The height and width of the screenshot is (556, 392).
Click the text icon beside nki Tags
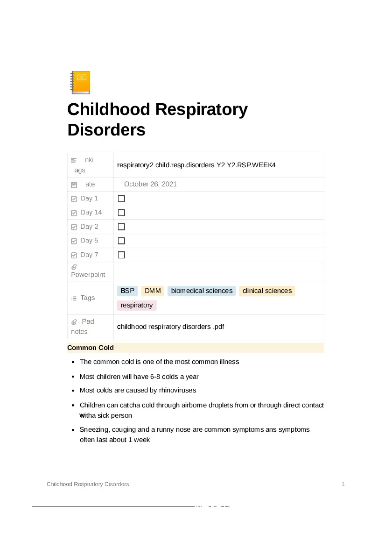tap(74, 160)
